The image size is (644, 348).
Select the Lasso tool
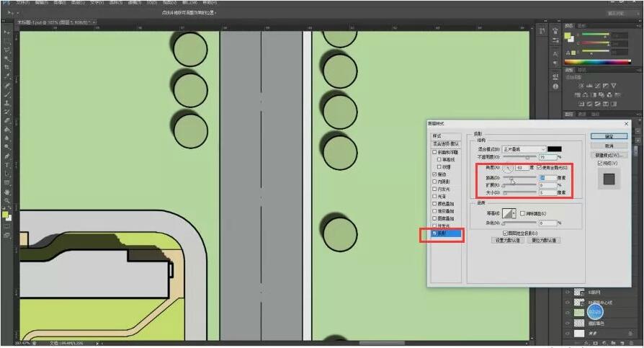7,50
